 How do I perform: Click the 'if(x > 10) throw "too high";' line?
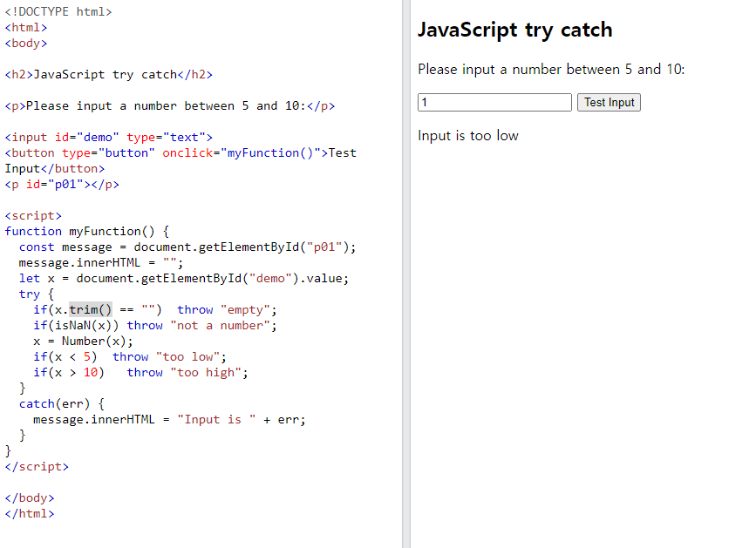pos(140,373)
